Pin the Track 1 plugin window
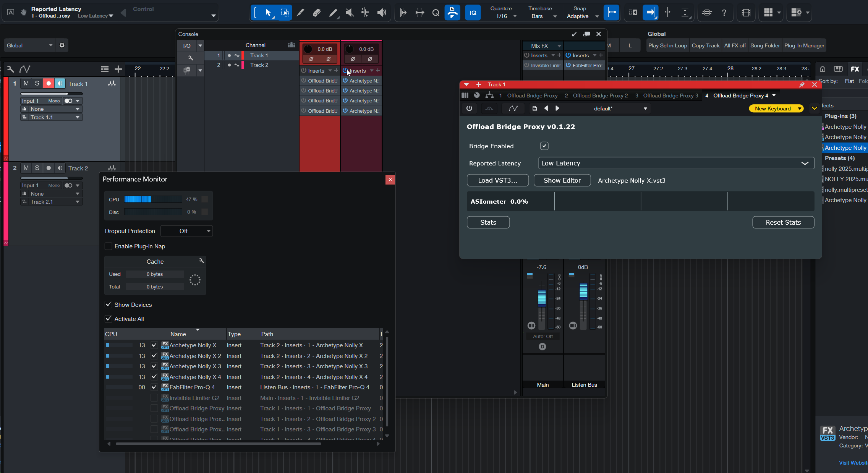The width and height of the screenshot is (868, 473). click(802, 84)
